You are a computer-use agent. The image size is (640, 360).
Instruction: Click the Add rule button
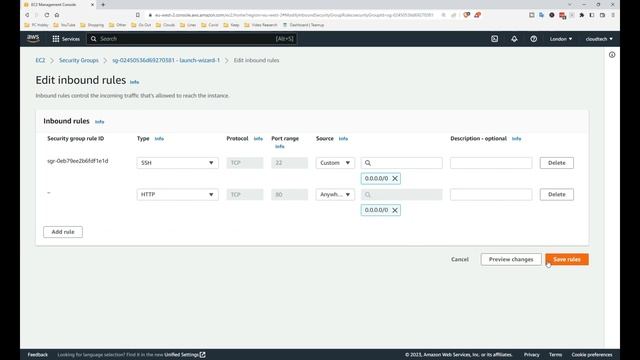(63, 232)
